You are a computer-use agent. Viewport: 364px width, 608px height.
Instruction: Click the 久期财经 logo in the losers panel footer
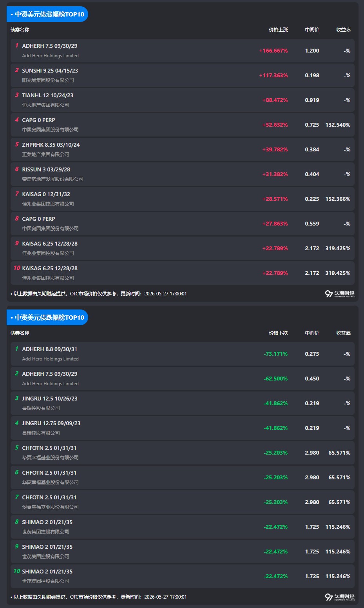point(340,597)
